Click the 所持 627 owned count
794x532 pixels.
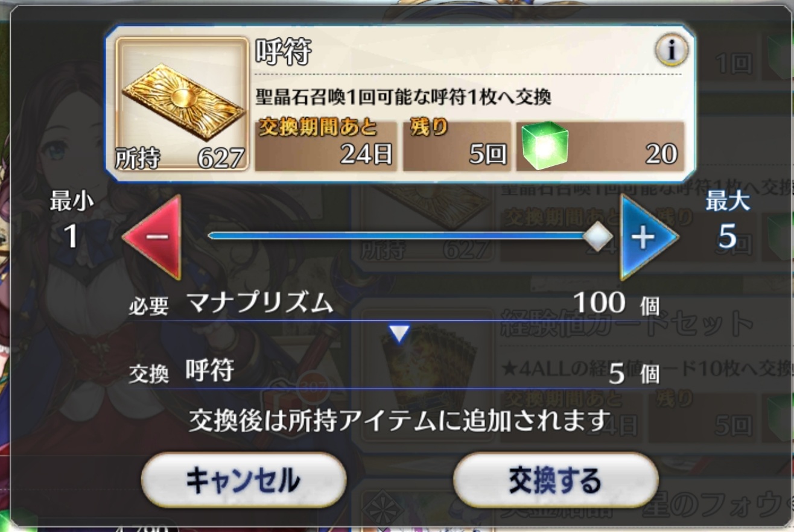180,158
